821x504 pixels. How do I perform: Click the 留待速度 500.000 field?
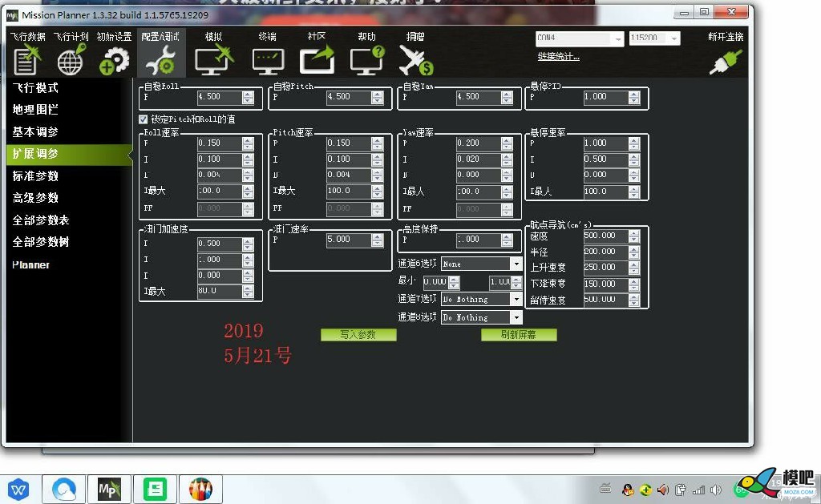click(x=606, y=300)
